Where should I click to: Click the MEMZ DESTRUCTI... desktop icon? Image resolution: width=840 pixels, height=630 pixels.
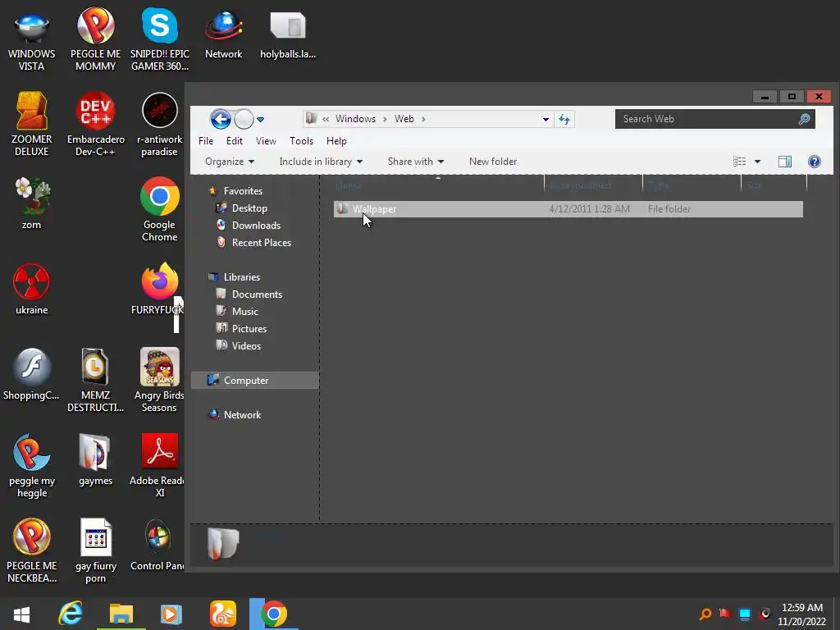click(x=95, y=381)
